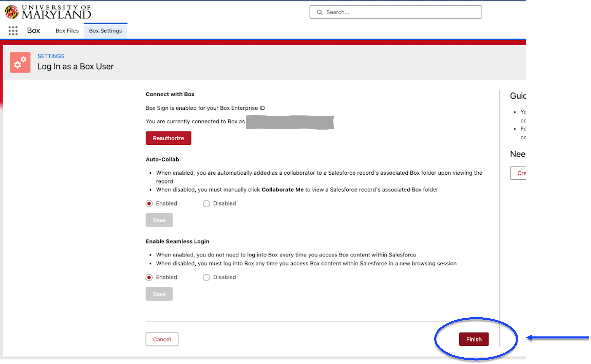Switch to the Box Files tab

tap(67, 31)
